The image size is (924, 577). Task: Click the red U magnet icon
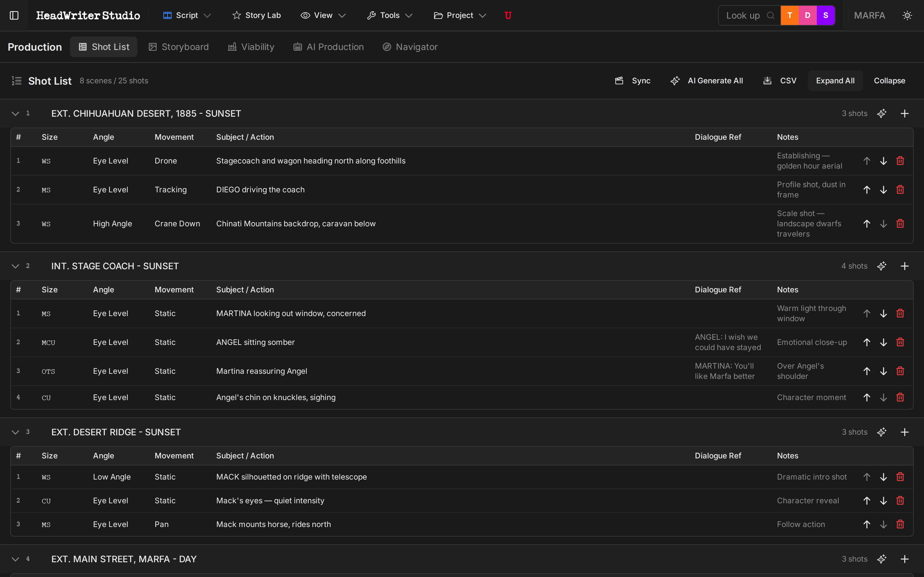pos(508,15)
